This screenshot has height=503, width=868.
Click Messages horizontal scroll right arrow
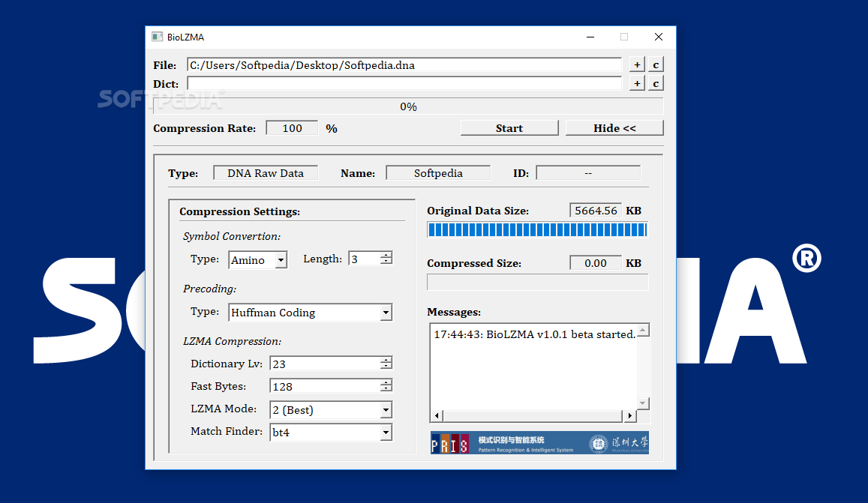coord(629,415)
